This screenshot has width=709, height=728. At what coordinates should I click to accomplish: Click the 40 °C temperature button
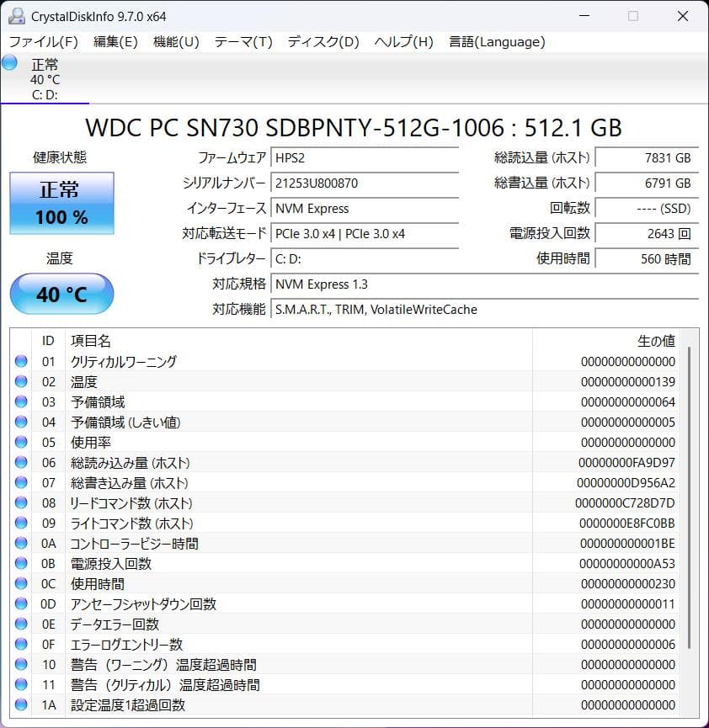pyautogui.click(x=61, y=294)
